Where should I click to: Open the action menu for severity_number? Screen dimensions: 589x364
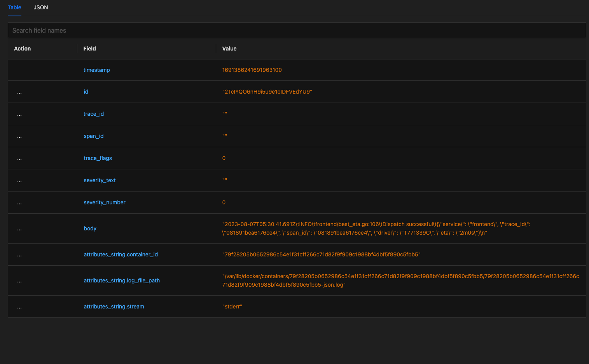tap(19, 202)
